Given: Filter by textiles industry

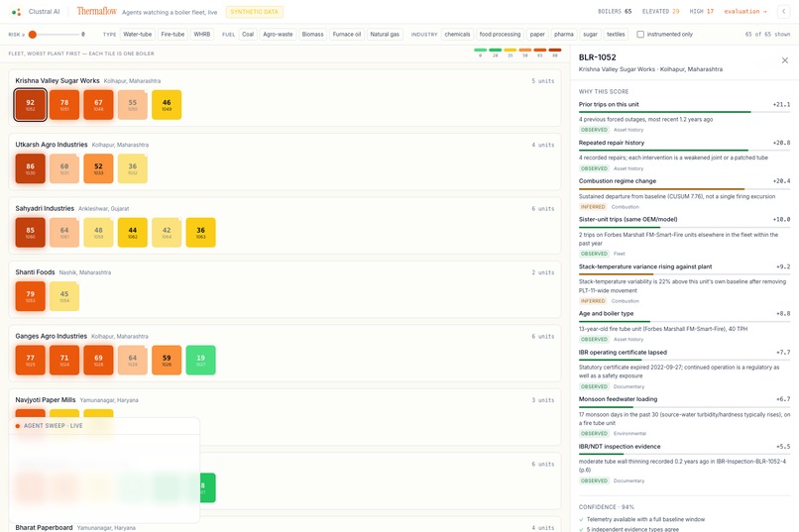Looking at the screenshot, I should (x=616, y=34).
